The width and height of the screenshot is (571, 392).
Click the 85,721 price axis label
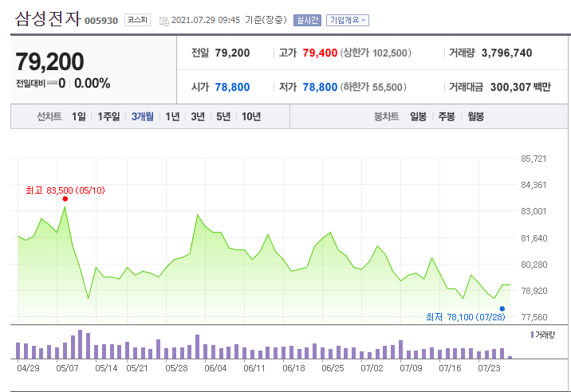(534, 159)
